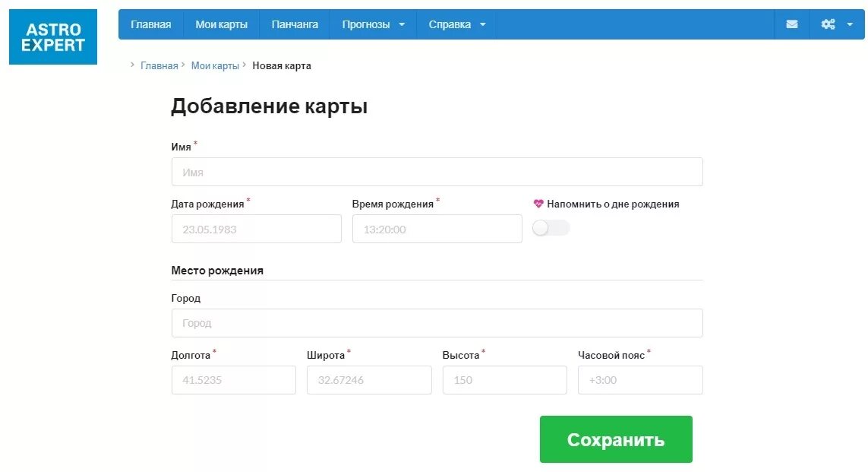Viewport: 868px width, 472px height.
Task: Open the Панчанга menu item
Action: [295, 24]
